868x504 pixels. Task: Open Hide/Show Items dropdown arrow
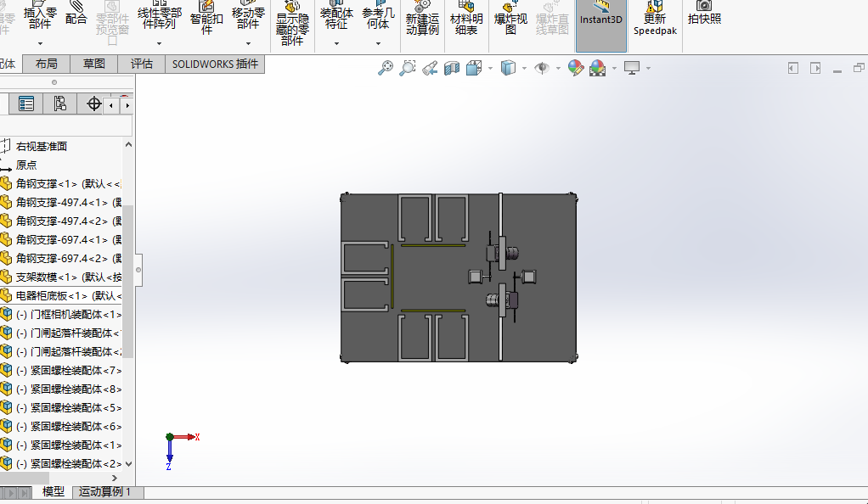tap(558, 69)
